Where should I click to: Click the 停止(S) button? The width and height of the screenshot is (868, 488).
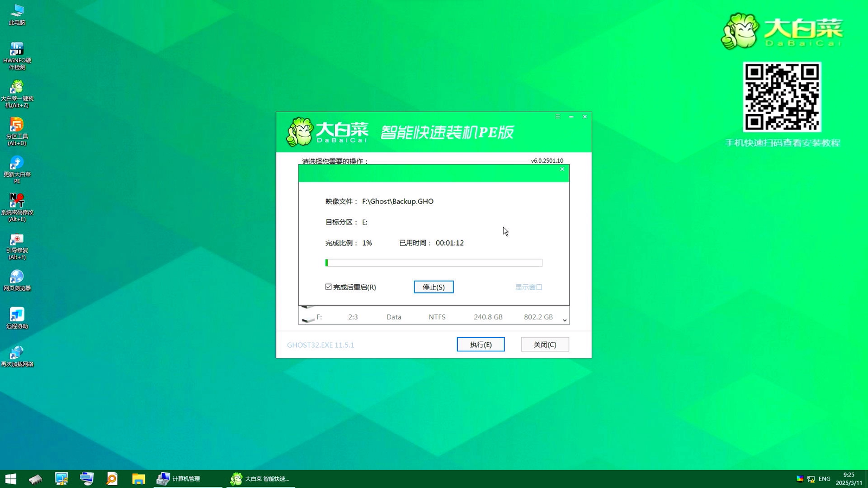tap(433, 287)
